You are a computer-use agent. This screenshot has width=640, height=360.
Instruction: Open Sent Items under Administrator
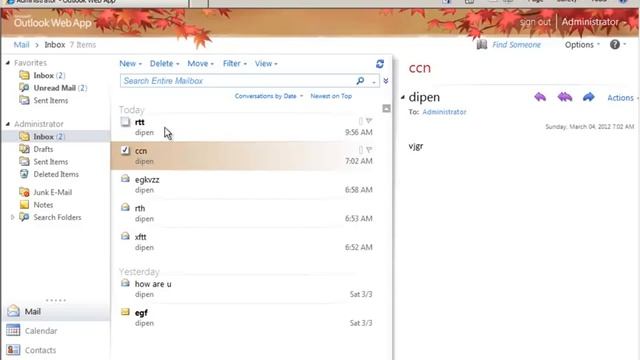[x=51, y=162]
